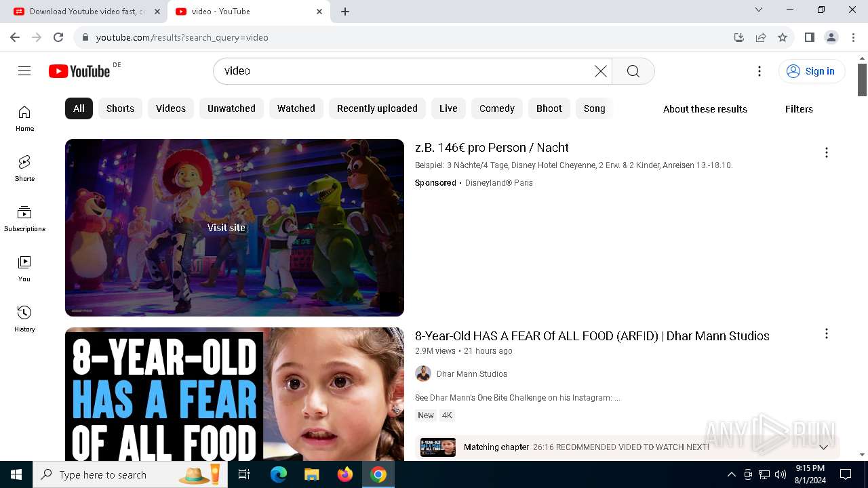
Task: Go to Home in the sidebar
Action: pos(24,119)
